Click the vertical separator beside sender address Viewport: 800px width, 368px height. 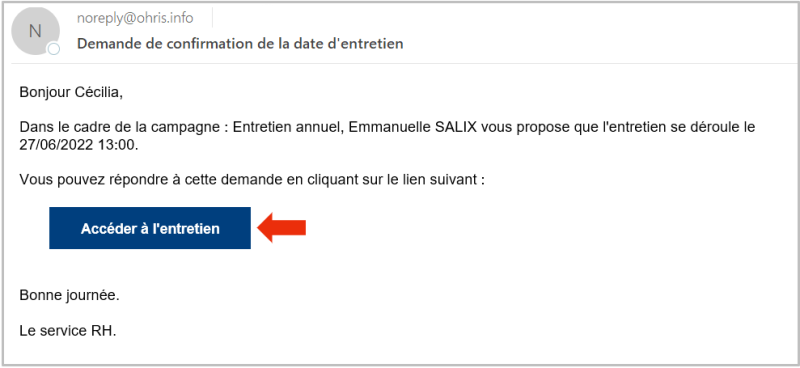[212, 18]
